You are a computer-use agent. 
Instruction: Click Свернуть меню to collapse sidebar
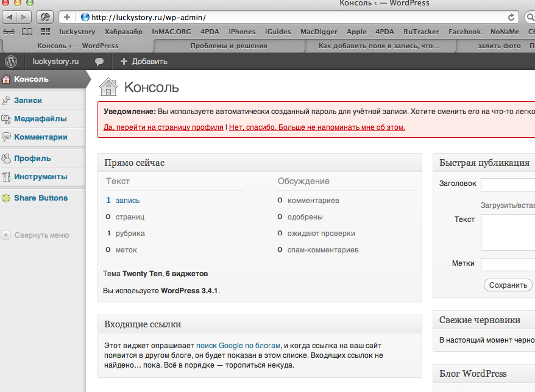(x=41, y=235)
